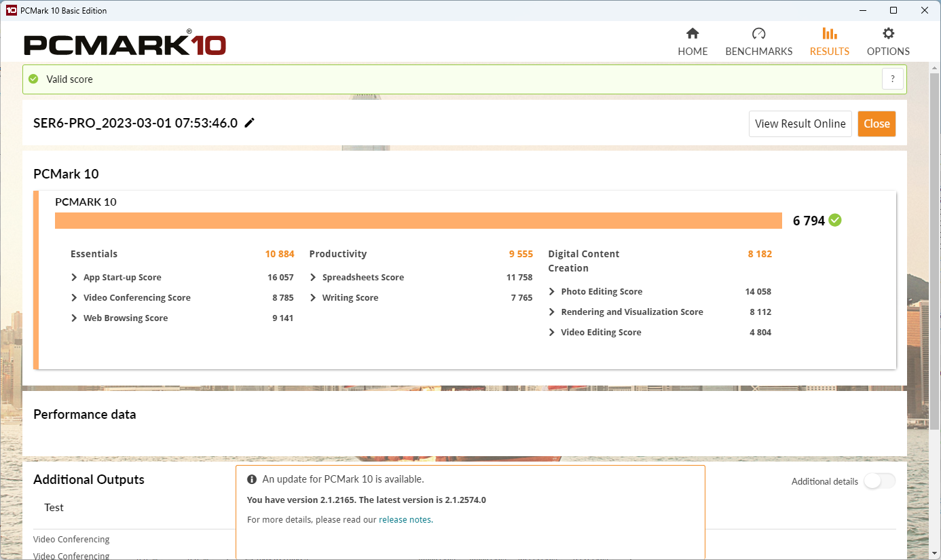Click the orange Close button
Image resolution: width=941 pixels, height=560 pixels.
coord(877,124)
